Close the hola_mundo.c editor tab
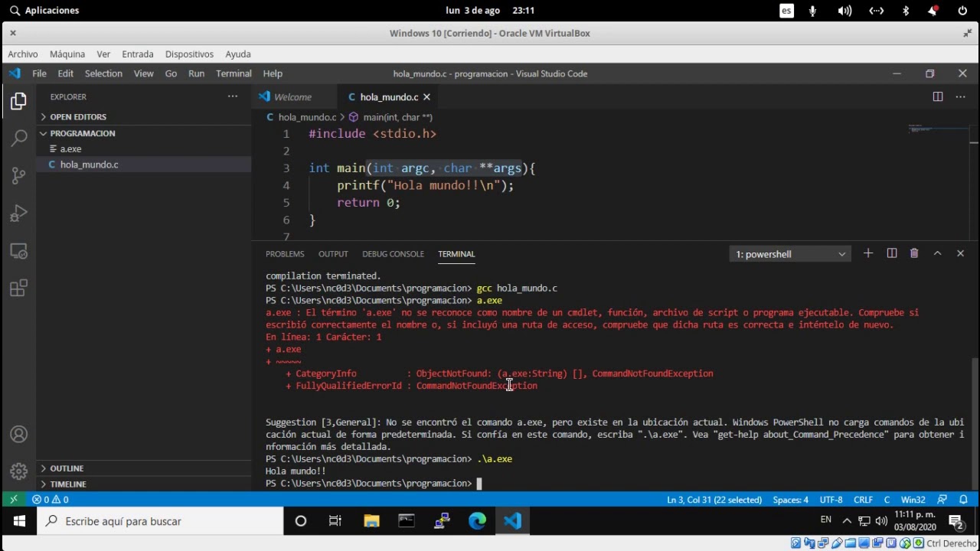Image resolution: width=980 pixels, height=551 pixels. coord(426,97)
